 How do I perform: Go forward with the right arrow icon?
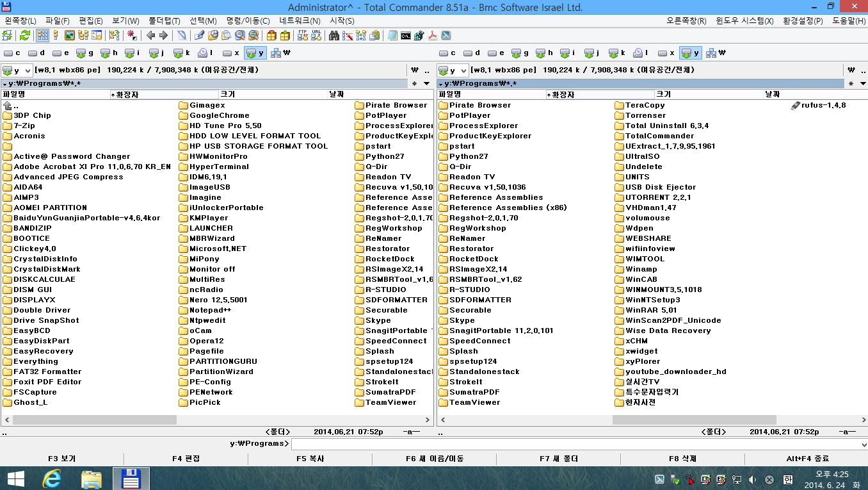click(x=163, y=35)
